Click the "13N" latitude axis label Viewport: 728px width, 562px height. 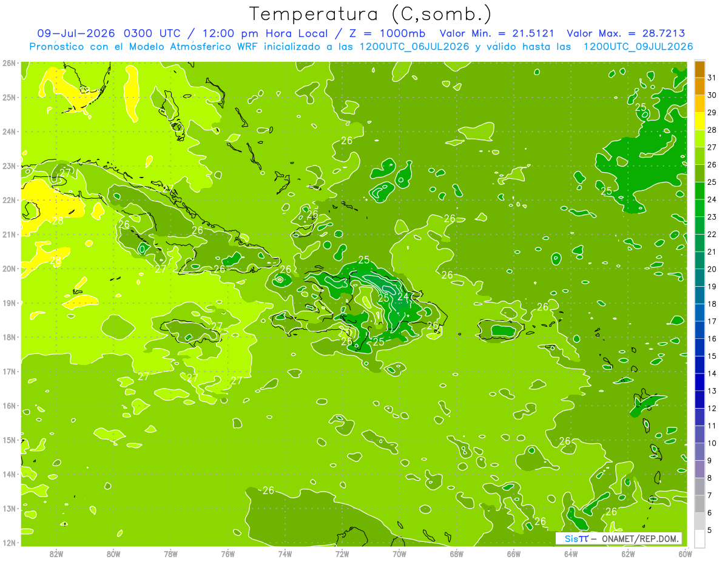point(8,508)
